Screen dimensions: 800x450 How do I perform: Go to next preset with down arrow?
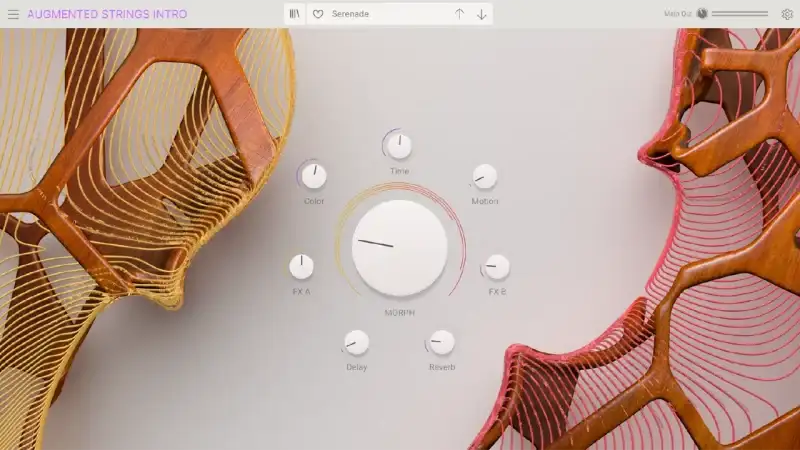(x=482, y=14)
